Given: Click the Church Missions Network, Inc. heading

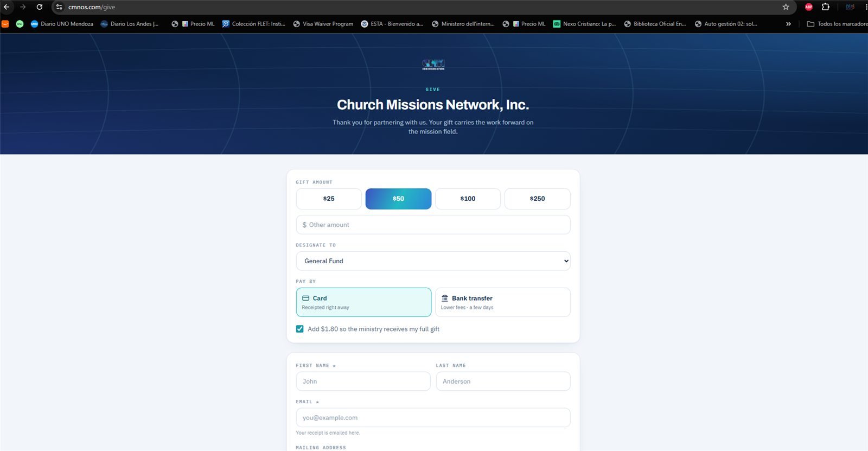Looking at the screenshot, I should click(433, 105).
